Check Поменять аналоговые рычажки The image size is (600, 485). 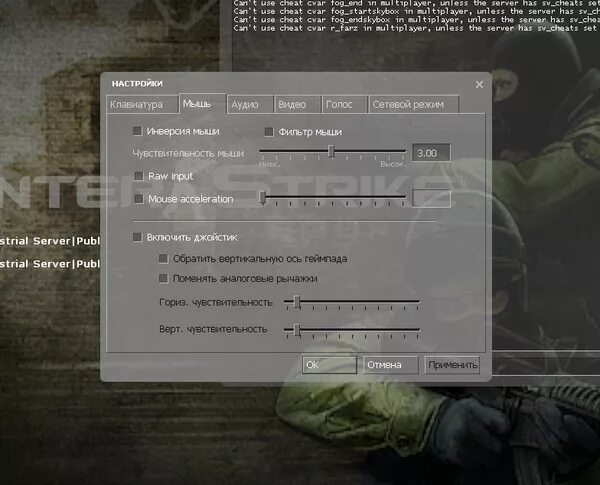[x=163, y=278]
